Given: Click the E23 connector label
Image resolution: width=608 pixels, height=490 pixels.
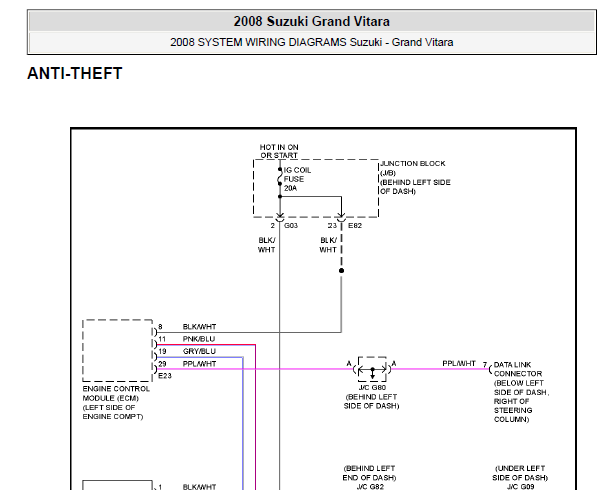Looking at the screenshot, I should [x=165, y=376].
